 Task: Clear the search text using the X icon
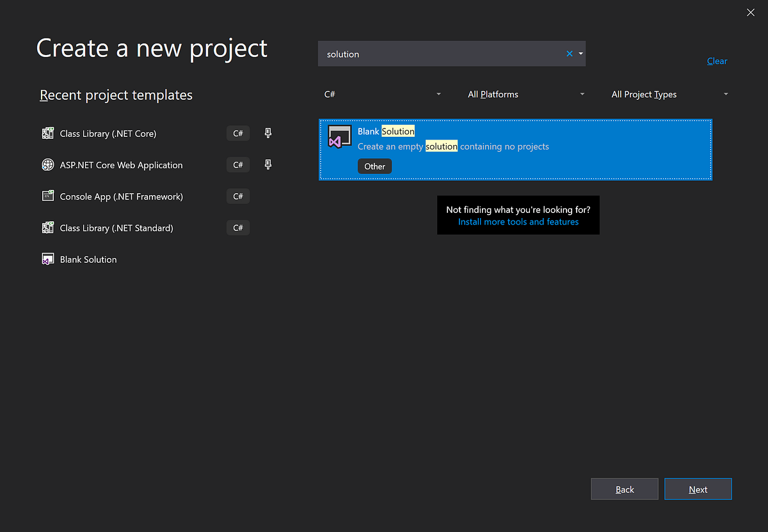click(x=569, y=54)
